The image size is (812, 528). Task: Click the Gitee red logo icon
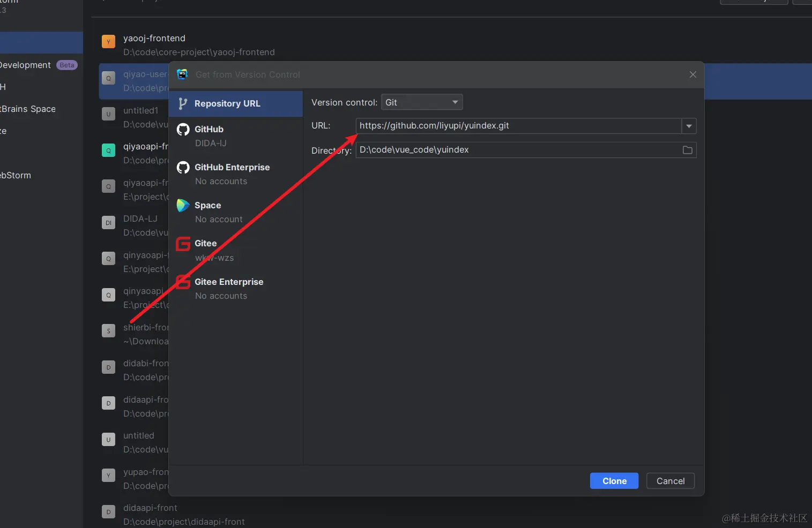click(183, 244)
